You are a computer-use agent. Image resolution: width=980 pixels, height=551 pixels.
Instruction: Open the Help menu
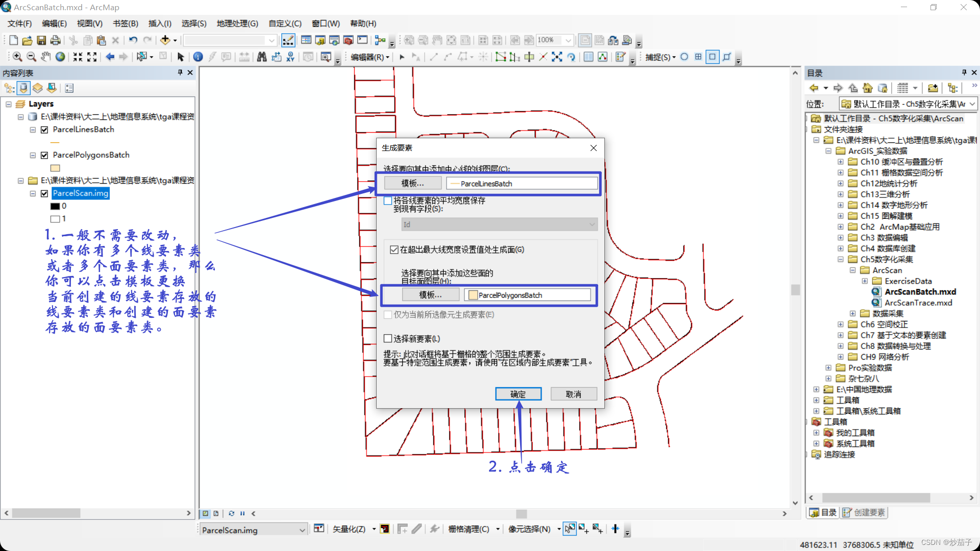point(363,23)
